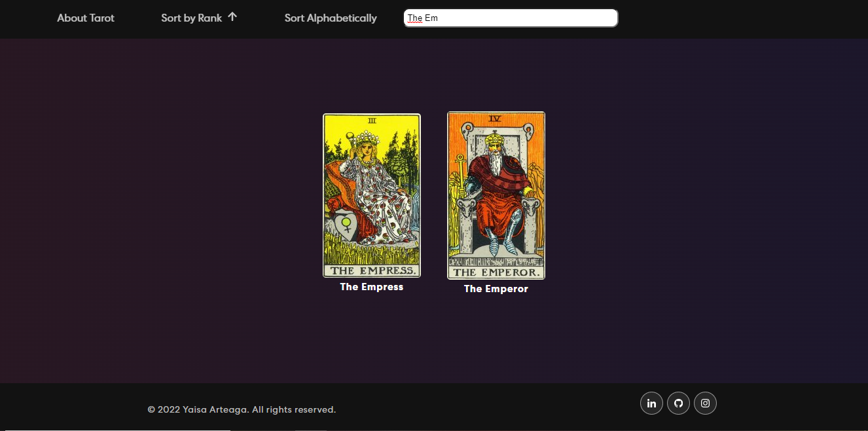Click 'The Emperor' caption text

pos(496,289)
